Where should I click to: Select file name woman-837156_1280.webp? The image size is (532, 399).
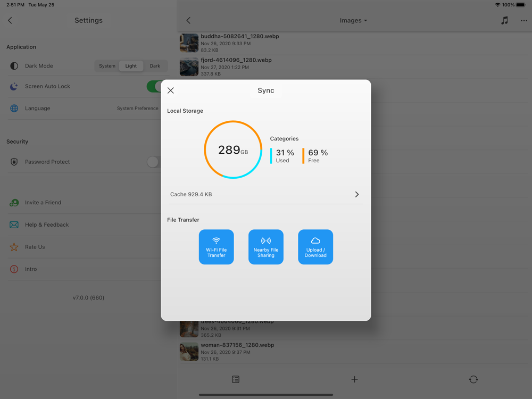(x=237, y=345)
